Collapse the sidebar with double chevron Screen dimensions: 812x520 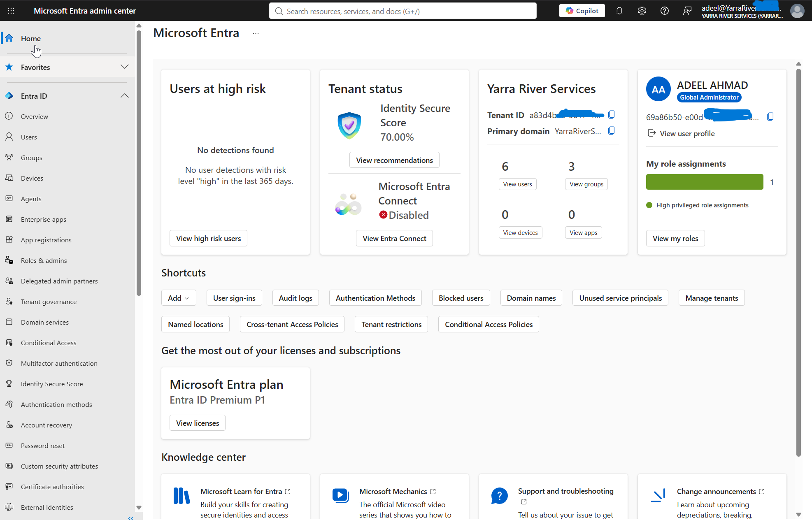coord(131,518)
